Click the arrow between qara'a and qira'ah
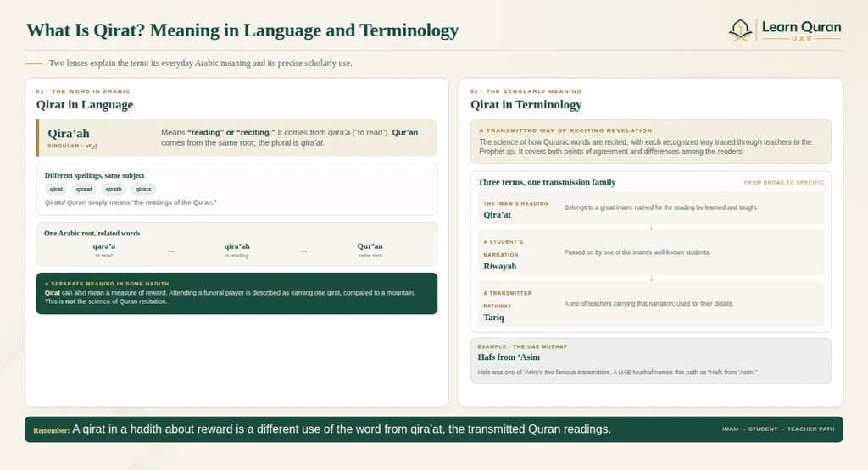868x470 pixels. click(x=170, y=251)
